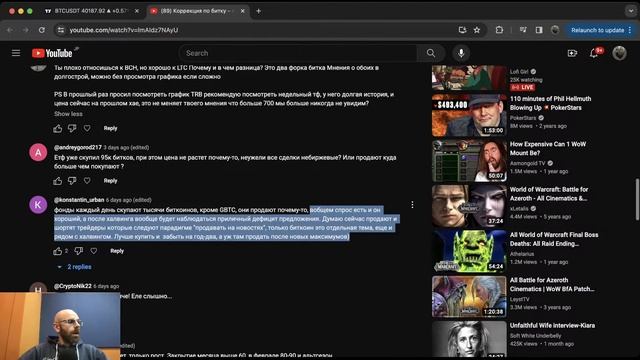This screenshot has height=360, width=640.
Task: Go to YouTube home via logo
Action: 52,53
